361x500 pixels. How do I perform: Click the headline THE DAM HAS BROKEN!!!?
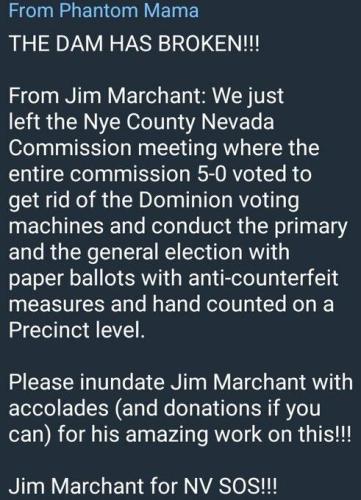coord(134,44)
